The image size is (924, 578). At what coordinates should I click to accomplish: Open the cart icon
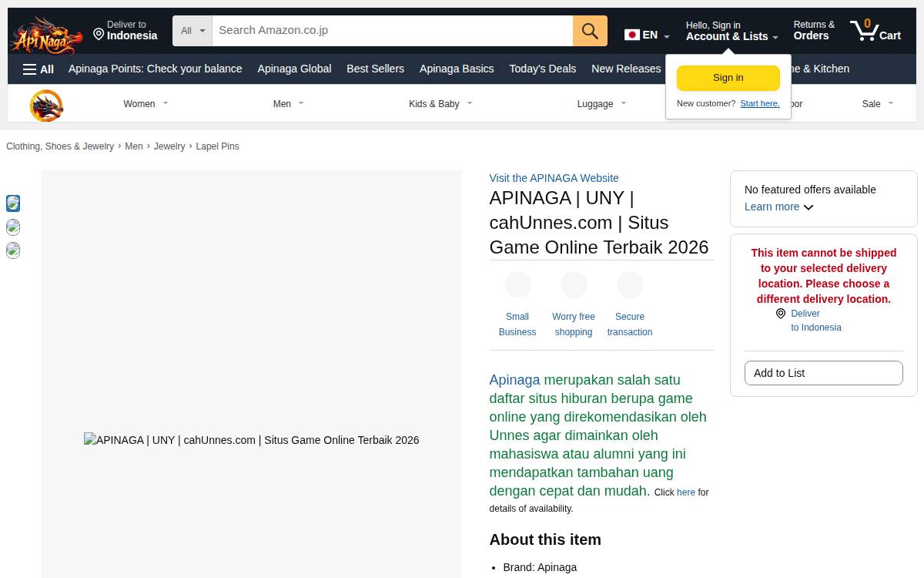875,31
